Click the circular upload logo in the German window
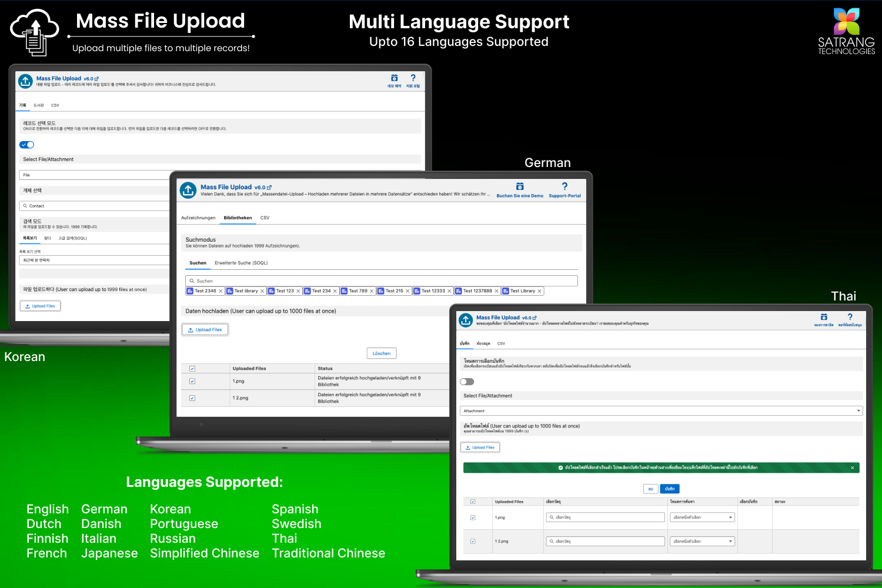The width and height of the screenshot is (882, 588). point(188,190)
